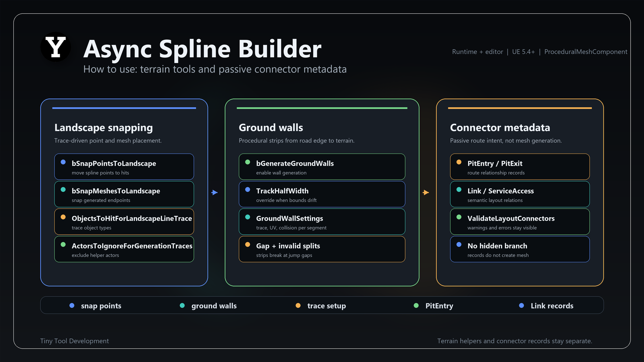Click 'Passive route intent, not mesh generation.'
The image size is (644, 362).
506,140
